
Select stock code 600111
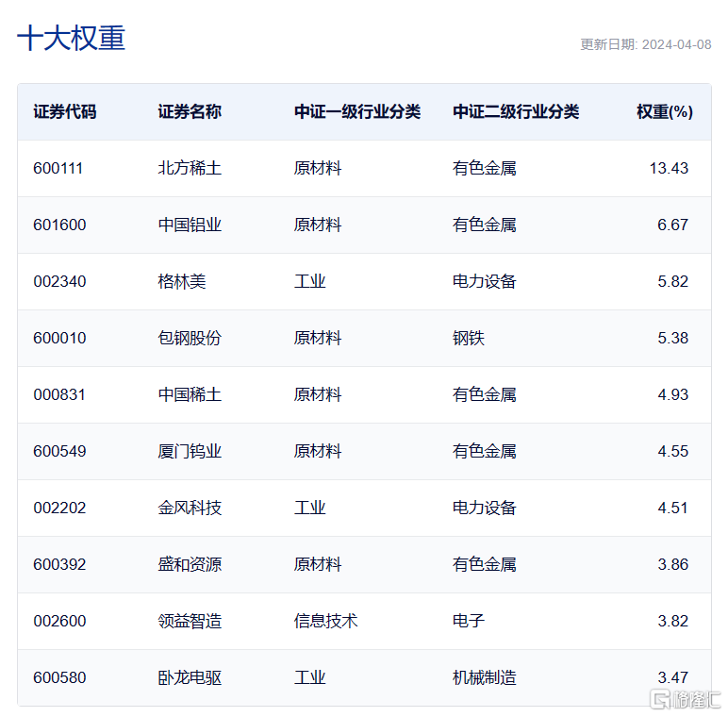(x=58, y=168)
